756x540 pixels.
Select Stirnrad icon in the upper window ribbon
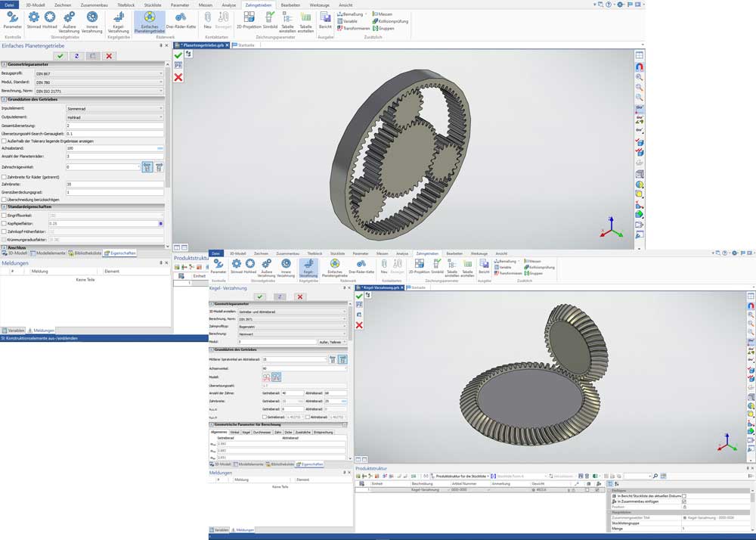[34, 20]
